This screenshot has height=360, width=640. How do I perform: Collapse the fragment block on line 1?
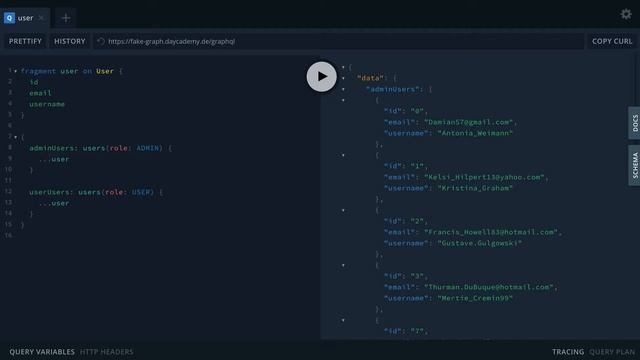pos(16,71)
